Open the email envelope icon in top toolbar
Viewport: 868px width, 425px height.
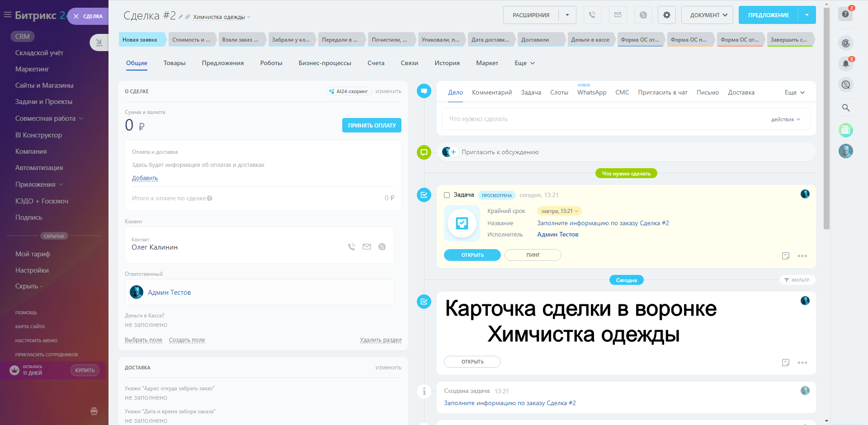pos(618,15)
